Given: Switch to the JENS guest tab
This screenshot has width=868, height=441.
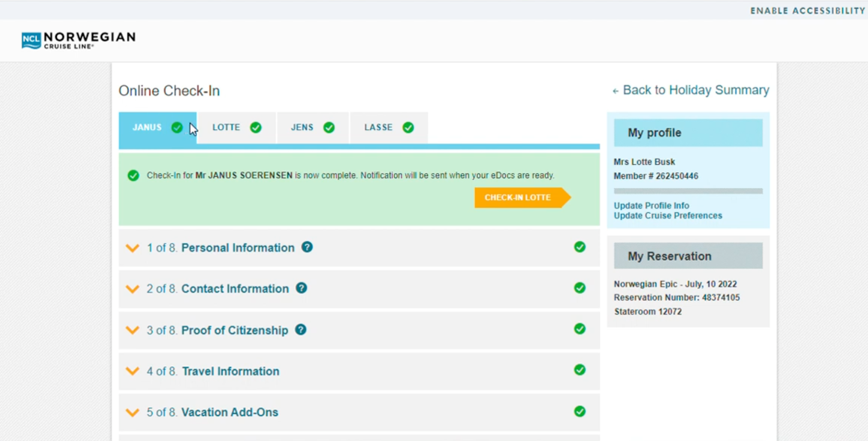Looking at the screenshot, I should [313, 128].
